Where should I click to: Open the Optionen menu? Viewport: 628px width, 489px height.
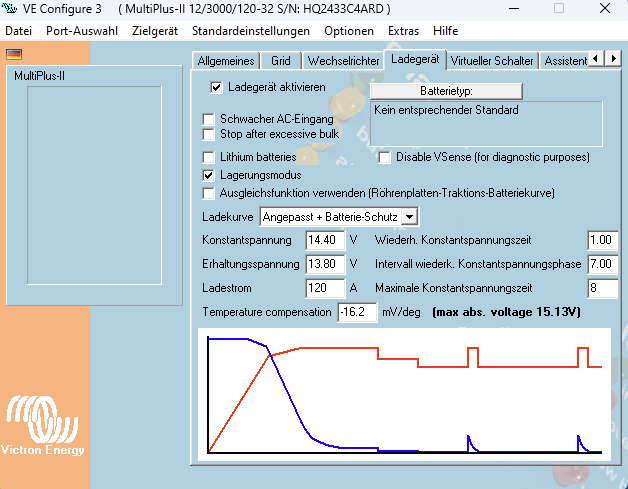pyautogui.click(x=349, y=31)
